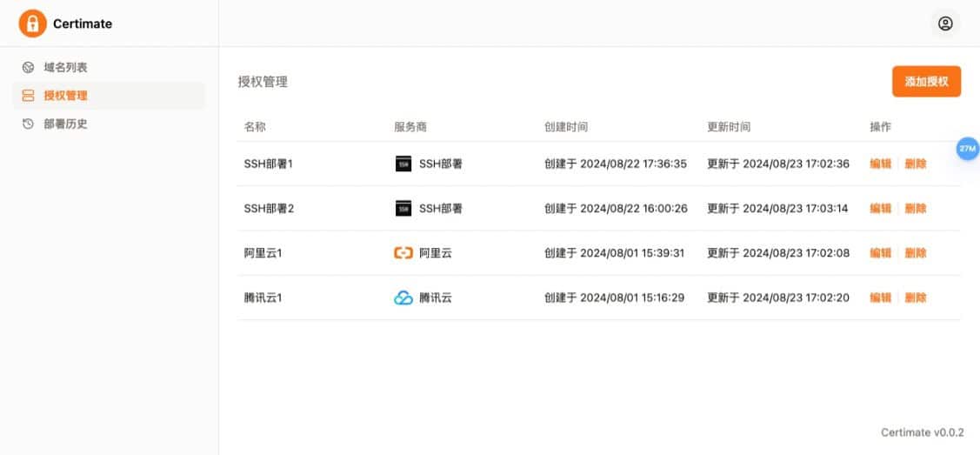Go to 部署历史 in the sidebar
Screen dimensions: 980x455
(65, 124)
